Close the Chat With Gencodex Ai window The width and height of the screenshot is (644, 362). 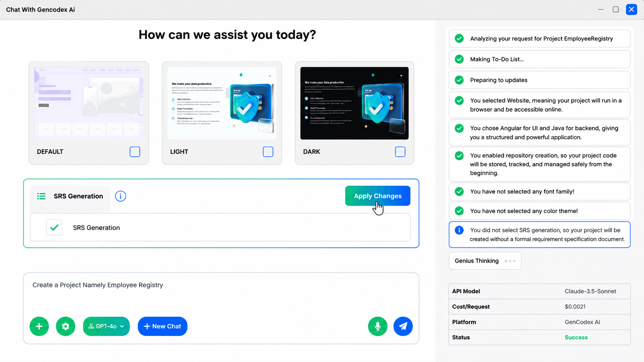point(632,9)
